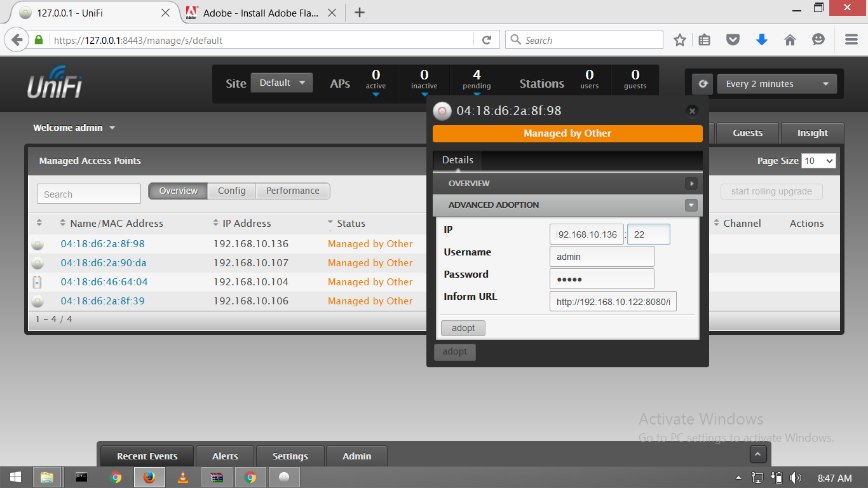Open VLC from the Windows taskbar
868x488 pixels.
[183, 478]
